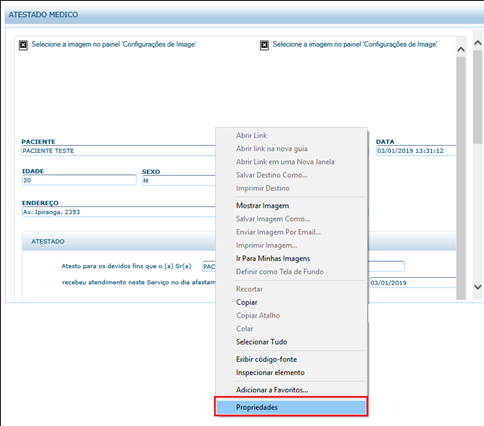Viewport: 484px width, 426px height.
Task: Click the DATA field showing 03/01/2019 13:31:12
Action: 416,151
